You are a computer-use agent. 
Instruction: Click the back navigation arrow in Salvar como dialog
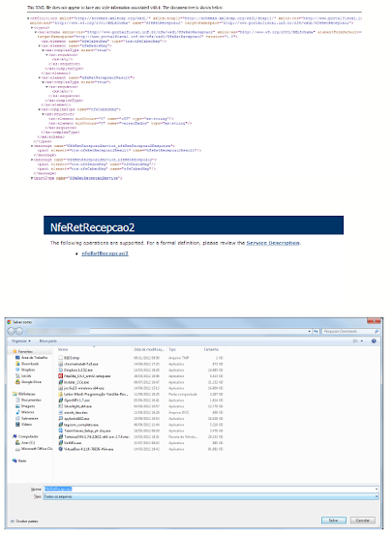point(12,331)
